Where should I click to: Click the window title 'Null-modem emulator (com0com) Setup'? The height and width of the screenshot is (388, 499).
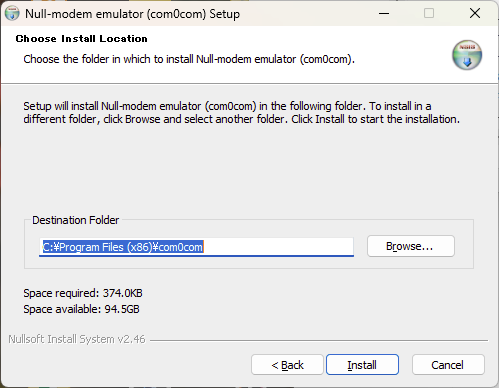click(x=132, y=14)
